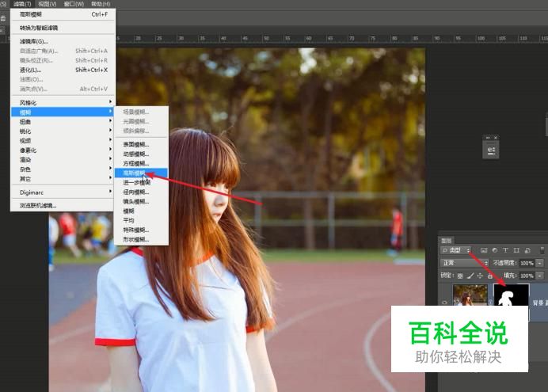Toggle layer filtering switch in Layers panel
The image size is (548, 392).
click(542, 250)
